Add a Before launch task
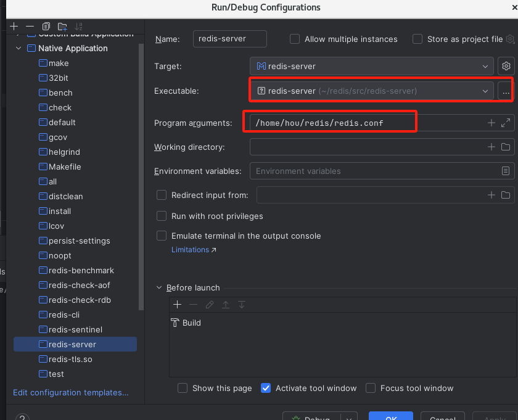This screenshot has height=420, width=518. [x=178, y=304]
